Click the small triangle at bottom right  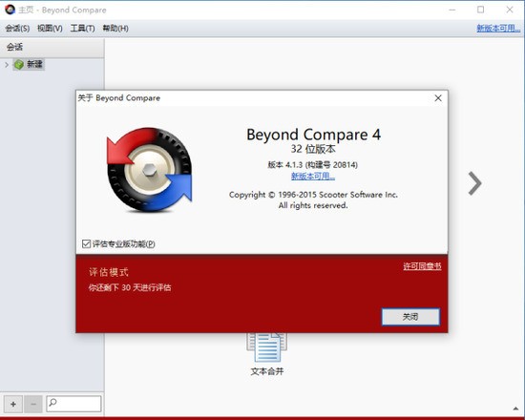click(515, 409)
